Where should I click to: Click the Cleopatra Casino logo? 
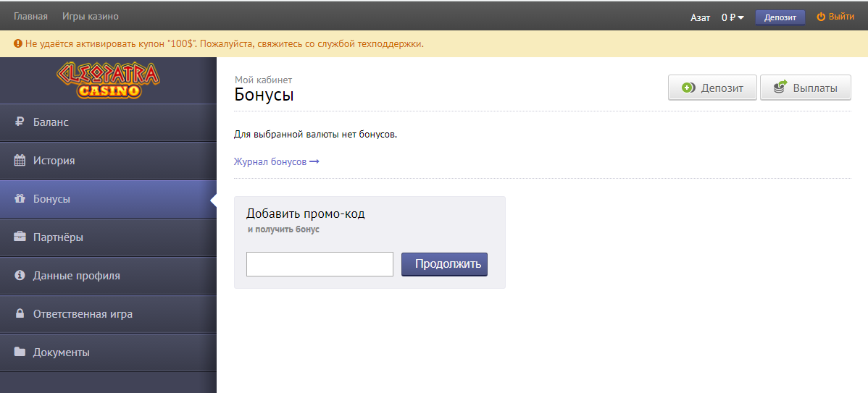click(x=108, y=80)
